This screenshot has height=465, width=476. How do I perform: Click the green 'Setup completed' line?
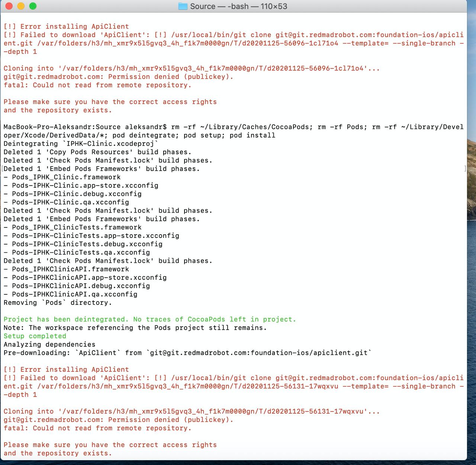(x=35, y=336)
